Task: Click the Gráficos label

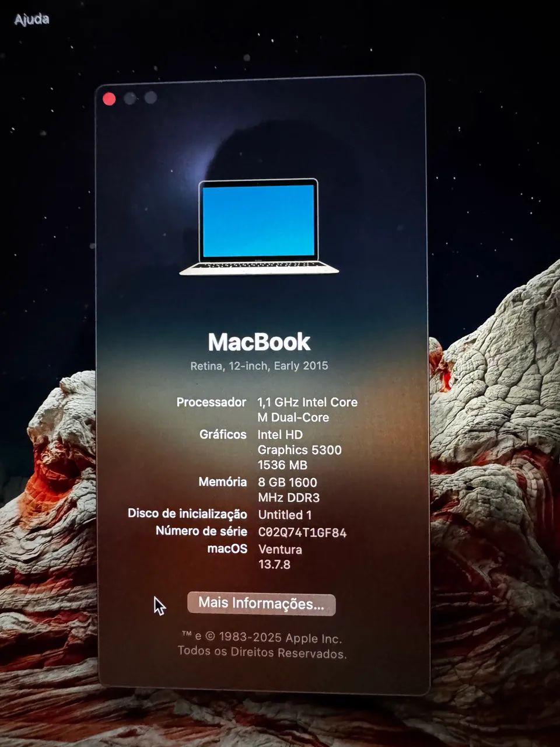Action: (223, 435)
